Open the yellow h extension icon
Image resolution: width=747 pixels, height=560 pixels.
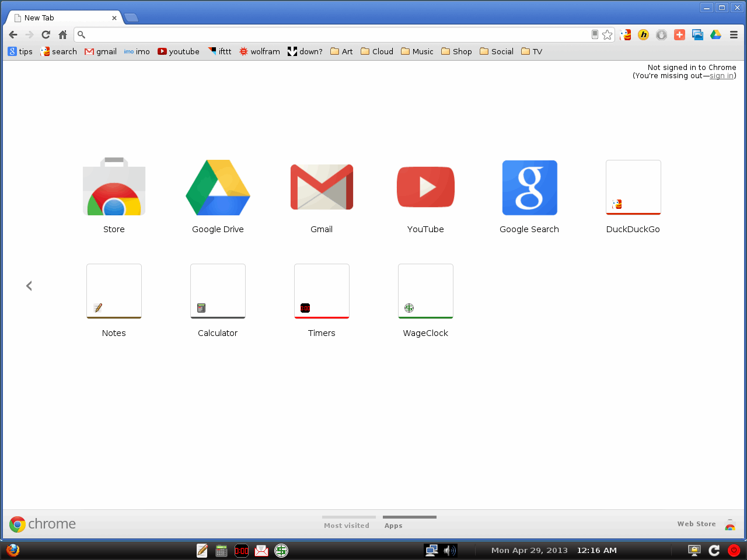(644, 35)
